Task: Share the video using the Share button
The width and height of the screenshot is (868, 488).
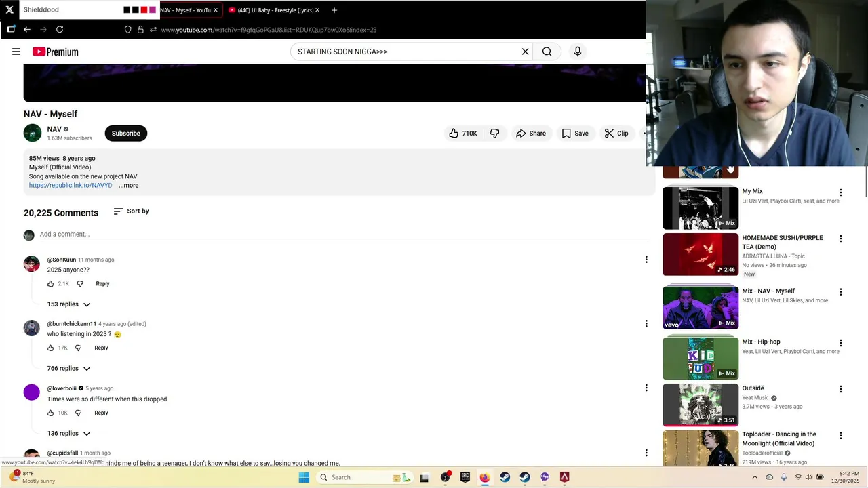Action: point(531,134)
